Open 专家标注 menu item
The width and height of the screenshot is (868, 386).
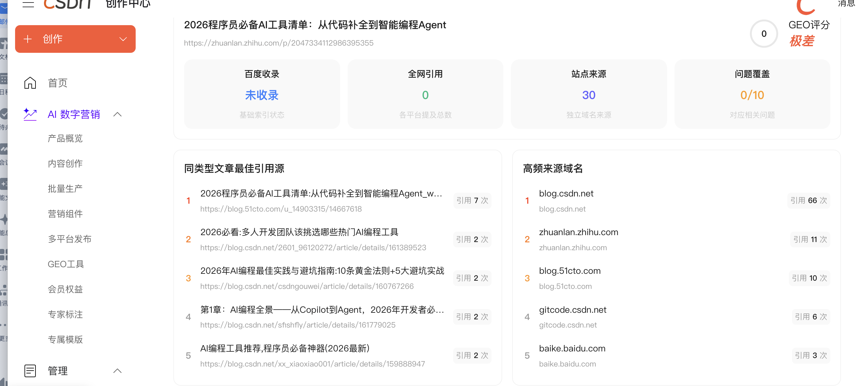point(65,314)
